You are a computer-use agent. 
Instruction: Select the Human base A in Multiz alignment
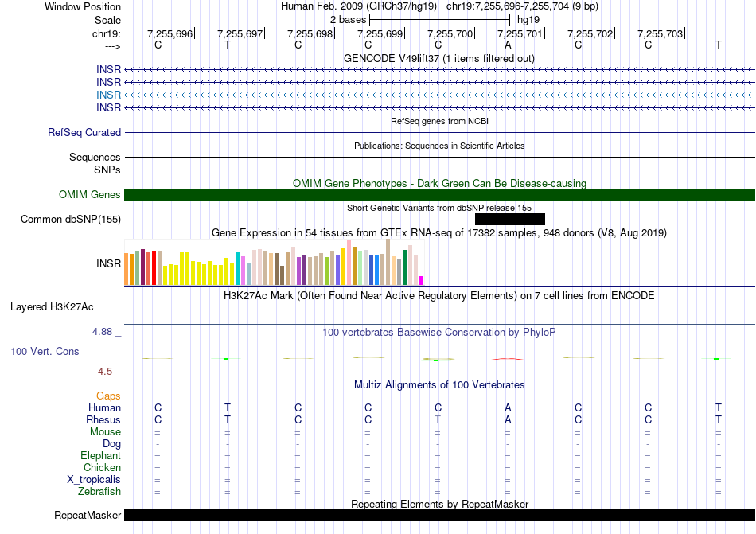coord(508,407)
